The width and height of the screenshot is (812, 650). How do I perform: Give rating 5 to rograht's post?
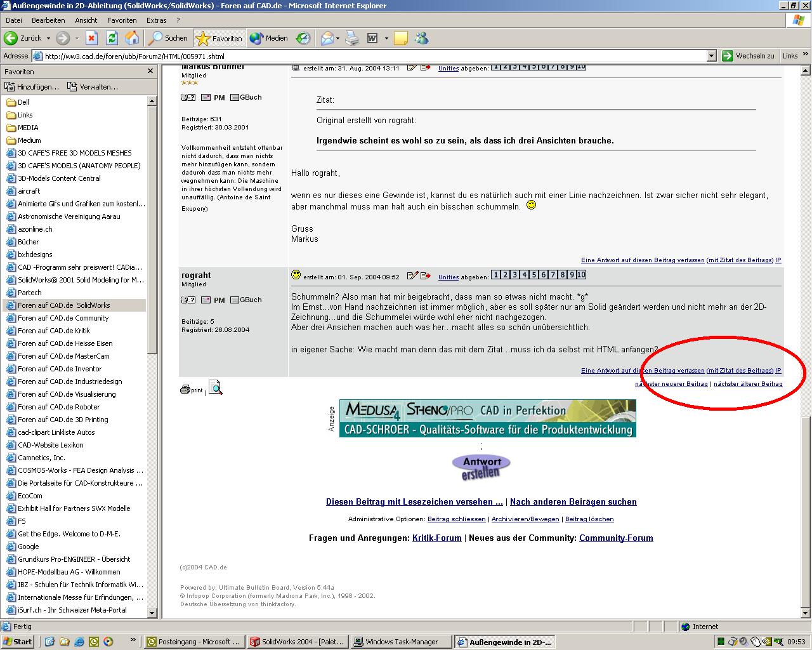pos(534,275)
